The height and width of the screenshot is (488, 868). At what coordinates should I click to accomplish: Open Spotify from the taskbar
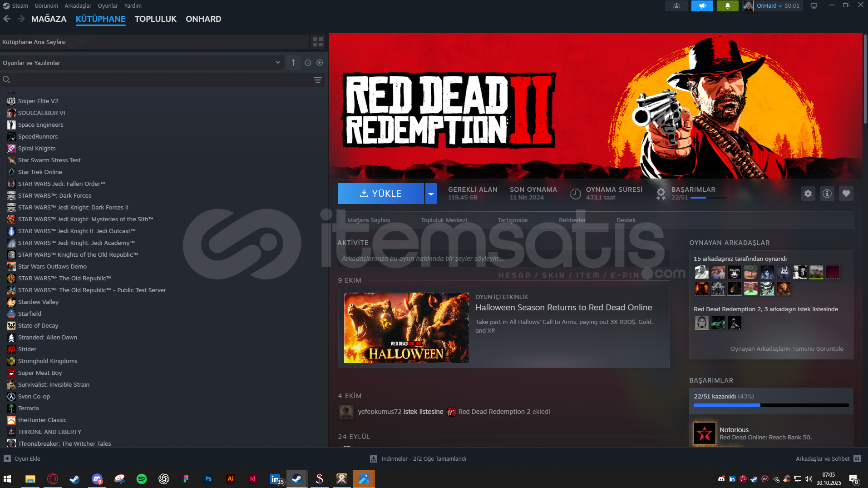click(x=142, y=479)
